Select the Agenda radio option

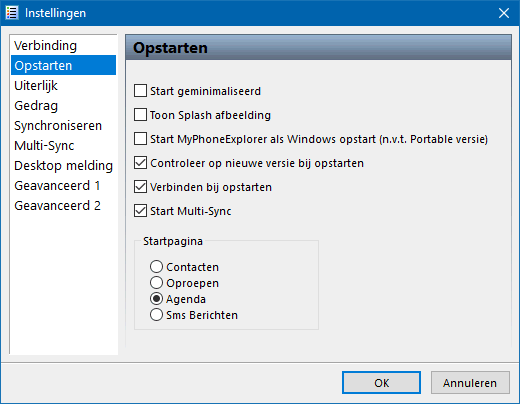(x=156, y=299)
